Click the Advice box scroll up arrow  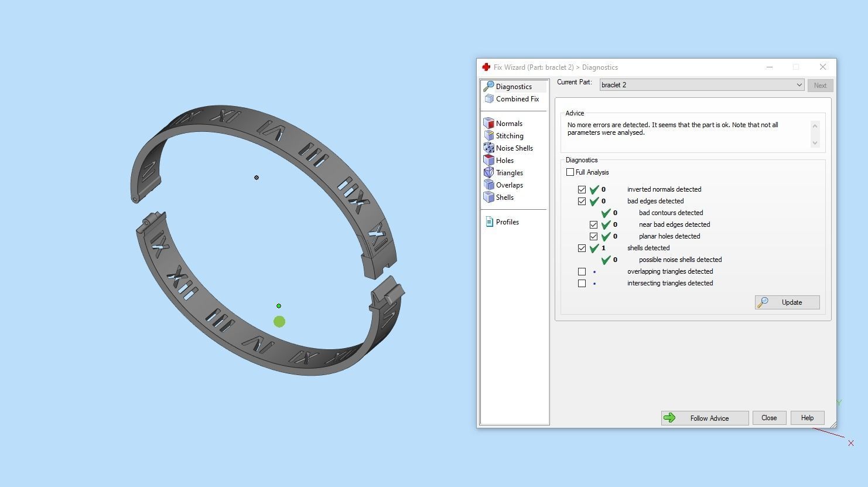pyautogui.click(x=815, y=125)
